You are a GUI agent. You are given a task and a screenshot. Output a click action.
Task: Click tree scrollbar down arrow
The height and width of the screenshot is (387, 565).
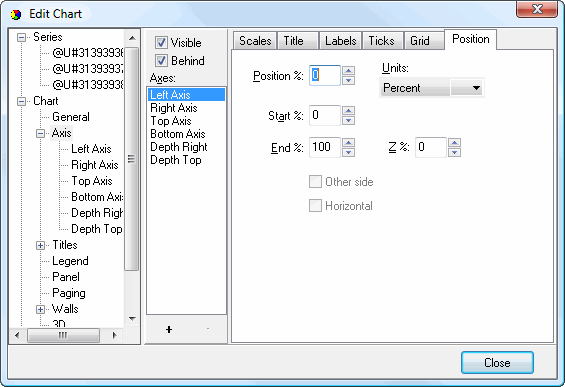[132, 319]
